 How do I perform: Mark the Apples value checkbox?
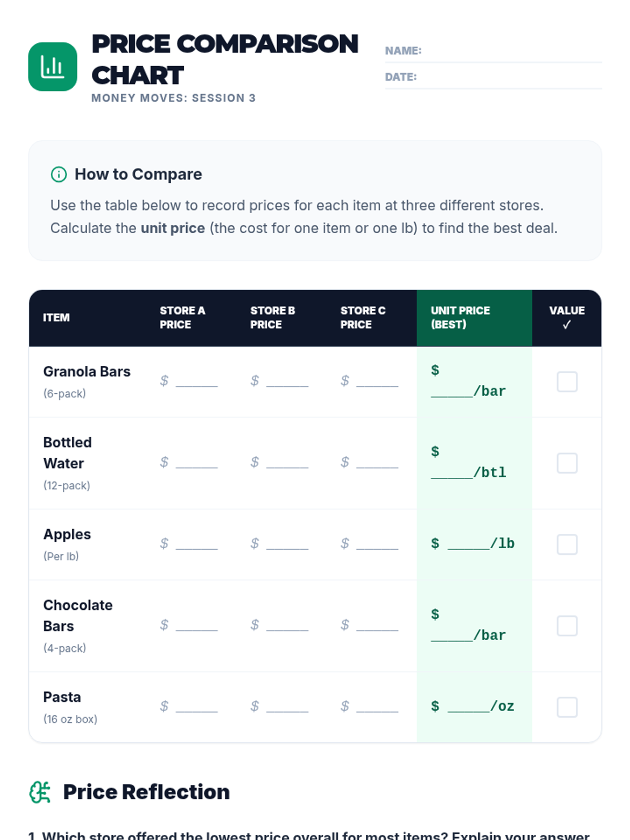tap(567, 544)
